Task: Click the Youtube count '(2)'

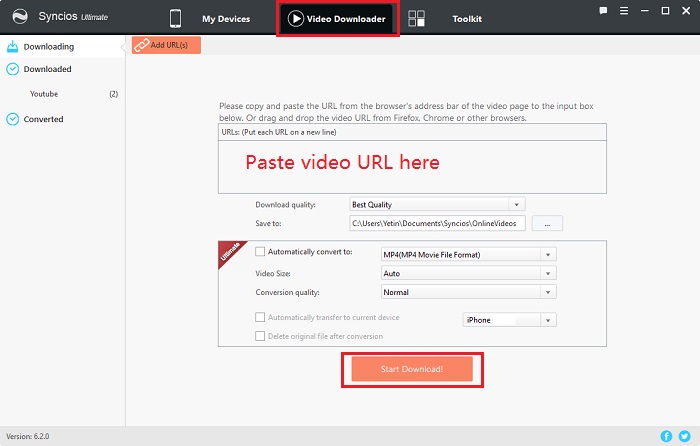Action: point(114,94)
